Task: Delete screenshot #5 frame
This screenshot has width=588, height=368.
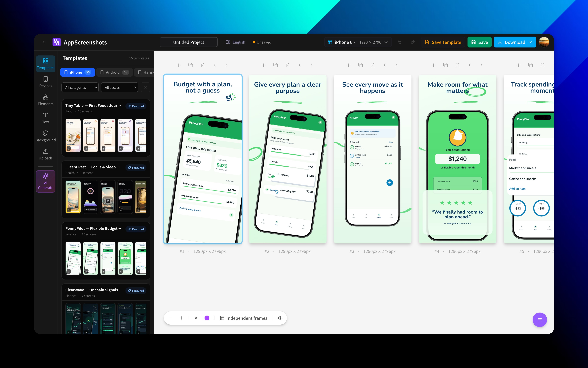Action: (542, 65)
